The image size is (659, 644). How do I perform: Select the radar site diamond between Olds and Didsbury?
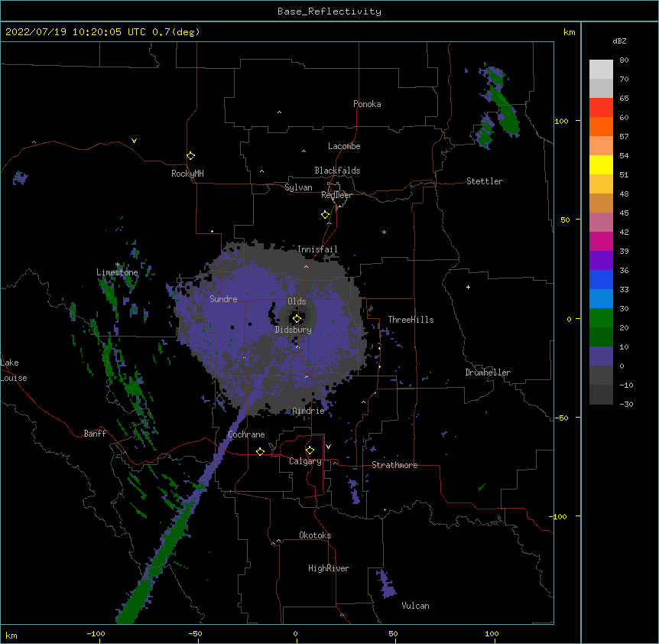click(x=297, y=319)
